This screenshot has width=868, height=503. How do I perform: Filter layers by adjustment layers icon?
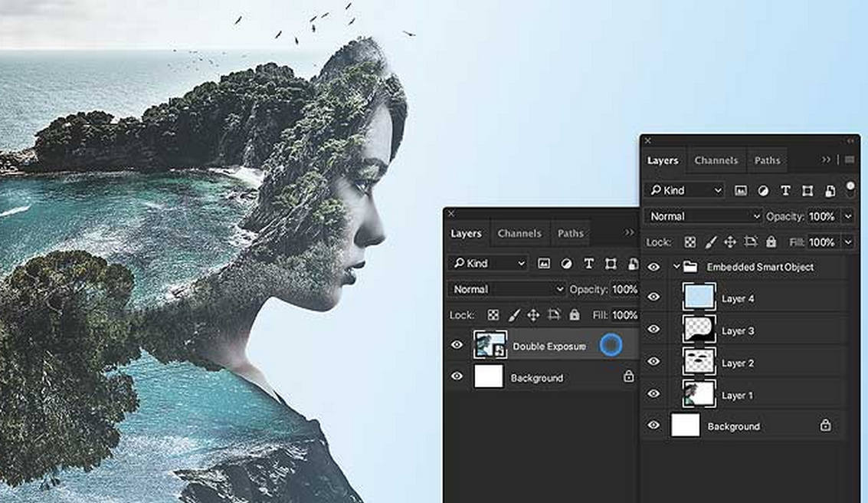click(x=764, y=191)
